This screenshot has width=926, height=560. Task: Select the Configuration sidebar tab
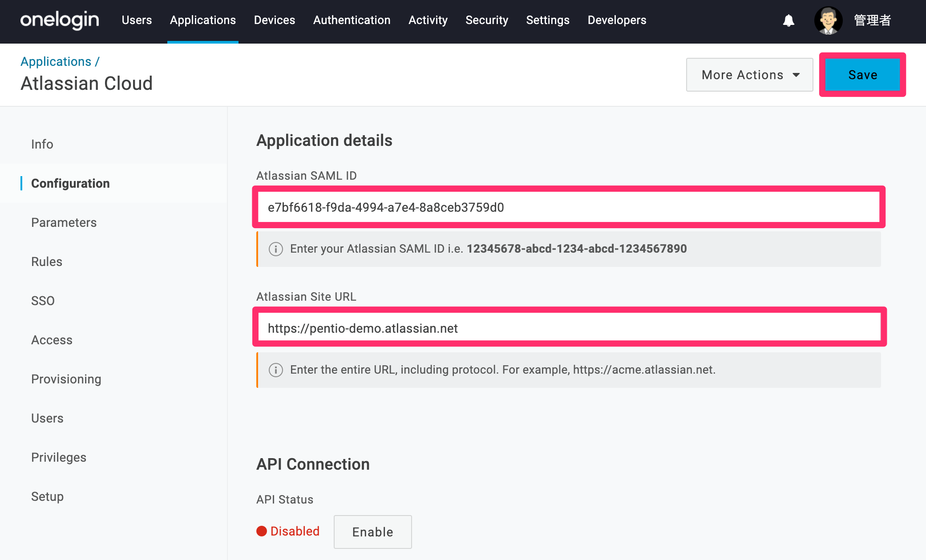(70, 183)
